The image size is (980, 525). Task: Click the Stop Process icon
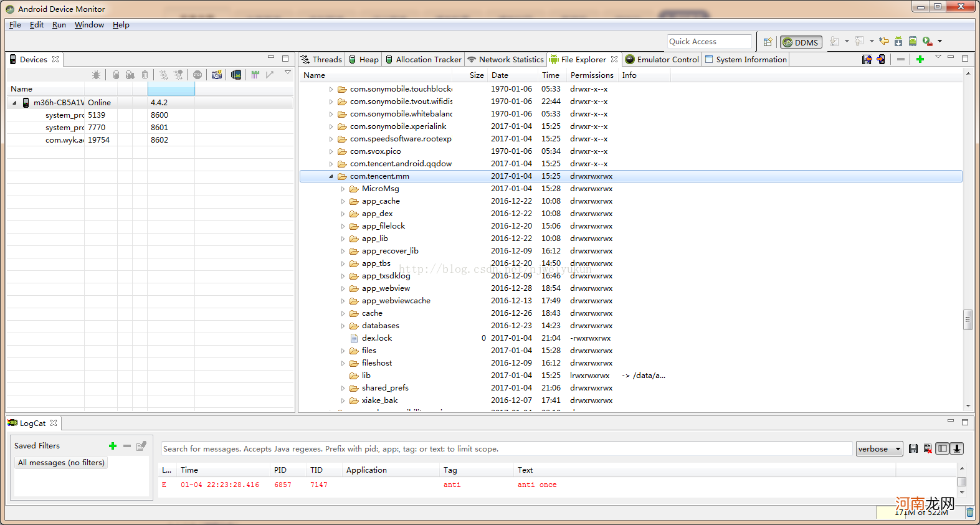197,75
